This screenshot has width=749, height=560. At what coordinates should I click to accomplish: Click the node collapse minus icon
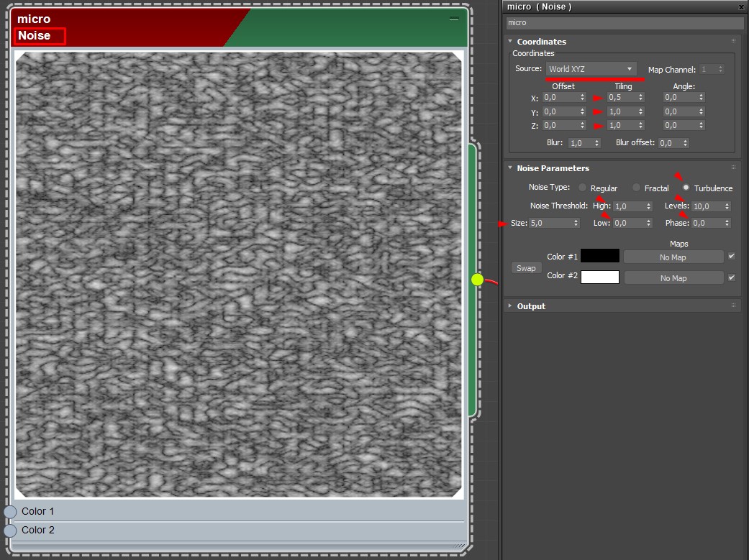tap(454, 19)
